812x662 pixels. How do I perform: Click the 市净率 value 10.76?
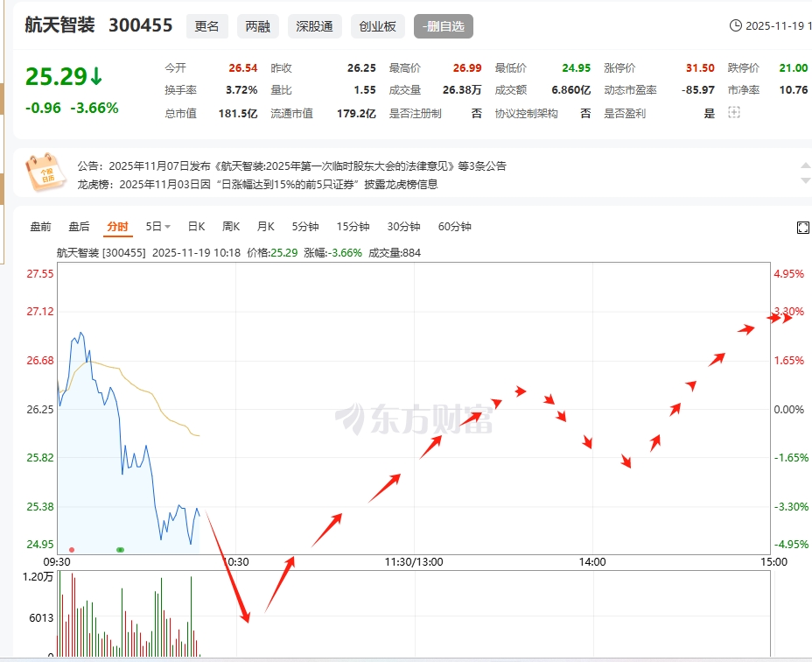click(x=794, y=90)
